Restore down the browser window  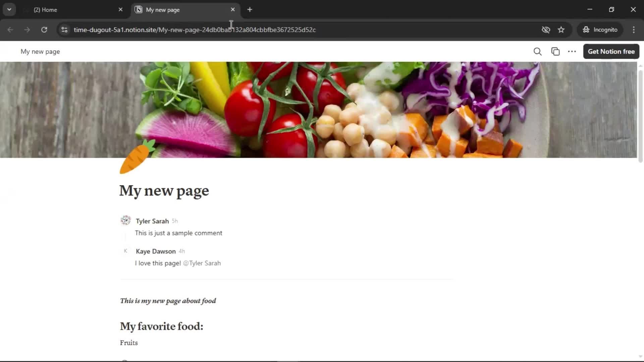(x=611, y=9)
